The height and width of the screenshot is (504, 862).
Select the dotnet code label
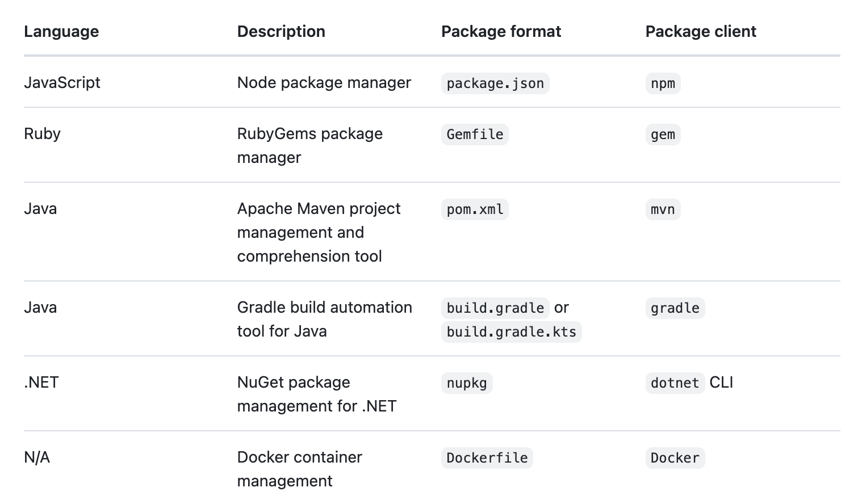point(675,383)
